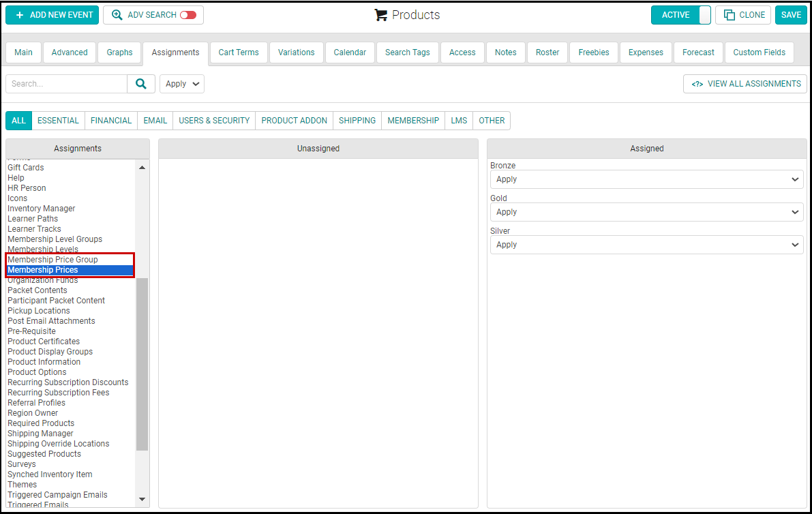The height and width of the screenshot is (514, 812).
Task: Click the Clone copy icon
Action: tap(730, 15)
